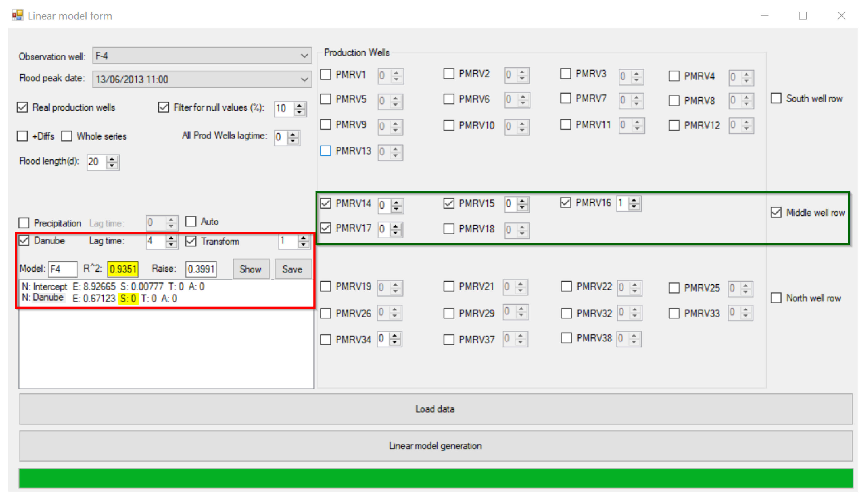
Task: Toggle the Whole series checkbox
Action: click(67, 136)
